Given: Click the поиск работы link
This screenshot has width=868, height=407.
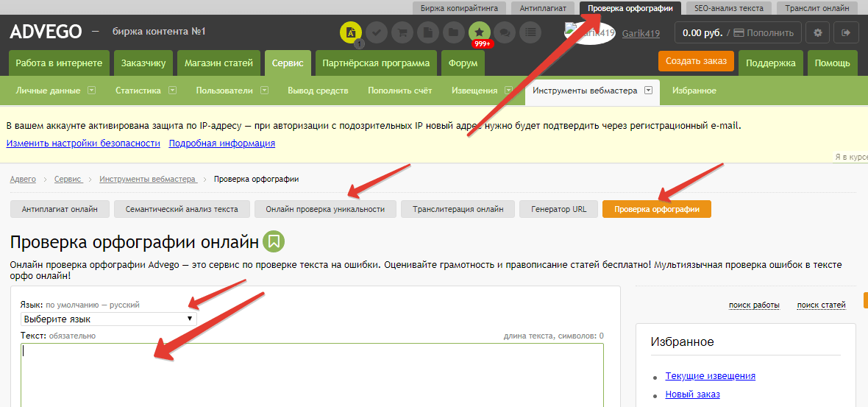Looking at the screenshot, I should (x=754, y=305).
